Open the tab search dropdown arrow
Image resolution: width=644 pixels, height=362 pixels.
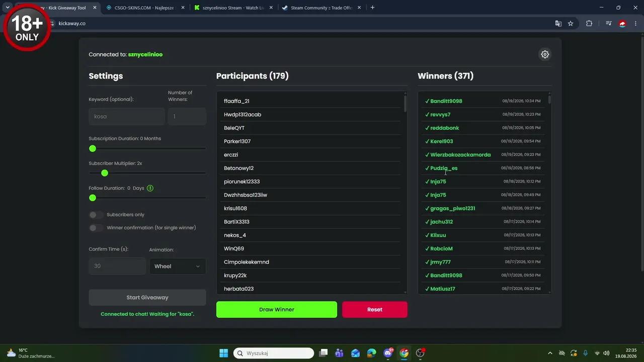pyautogui.click(x=8, y=8)
